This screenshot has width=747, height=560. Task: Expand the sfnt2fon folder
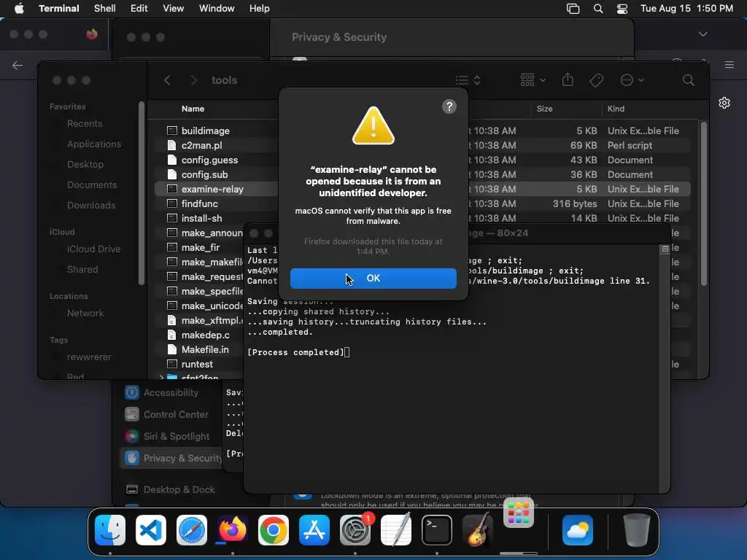161,377
